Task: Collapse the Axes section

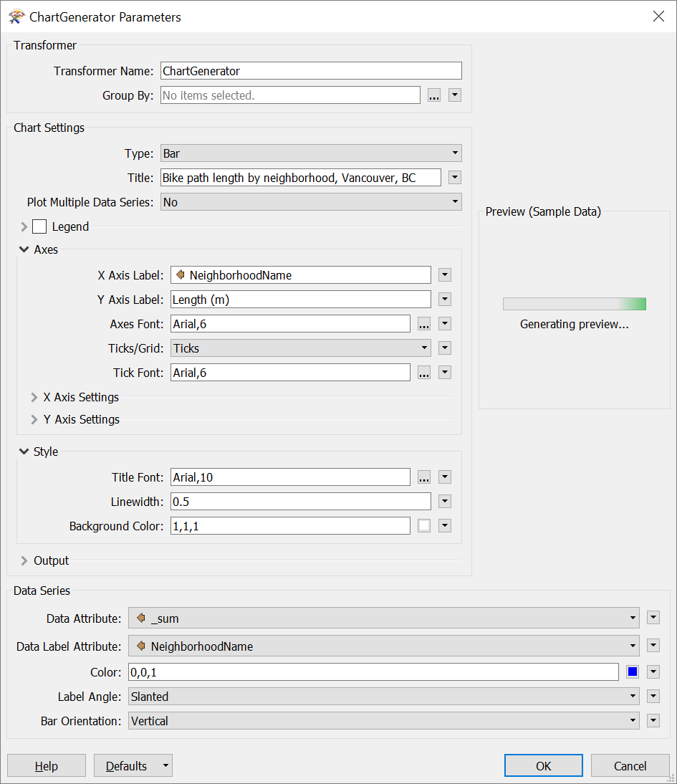Action: click(24, 249)
